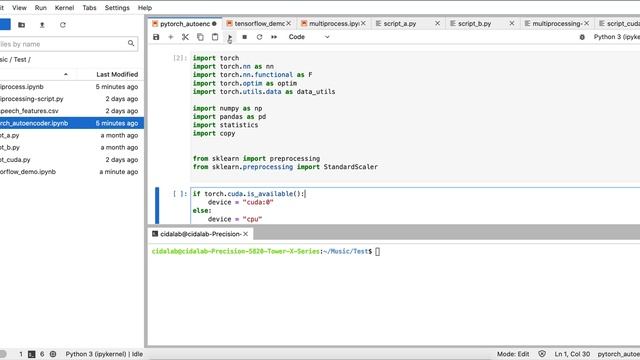
Task: Open the cell type Code dropdown
Action: pyautogui.click(x=309, y=37)
